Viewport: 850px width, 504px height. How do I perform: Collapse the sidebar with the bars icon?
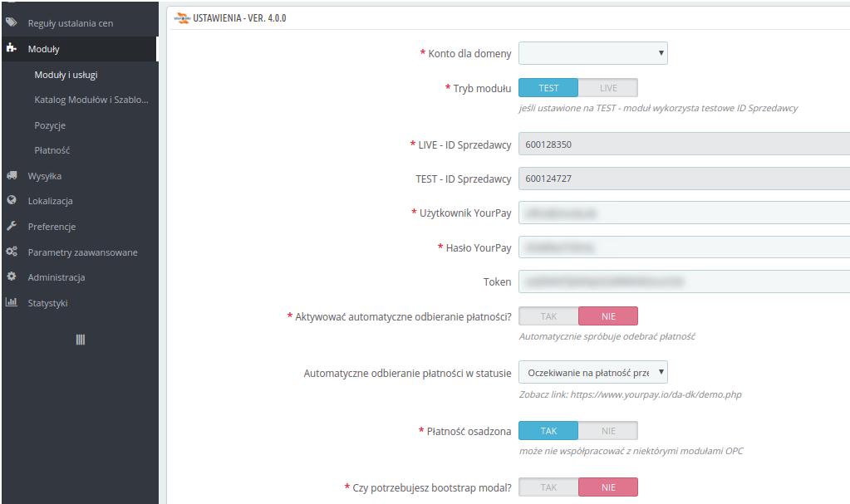(x=81, y=340)
